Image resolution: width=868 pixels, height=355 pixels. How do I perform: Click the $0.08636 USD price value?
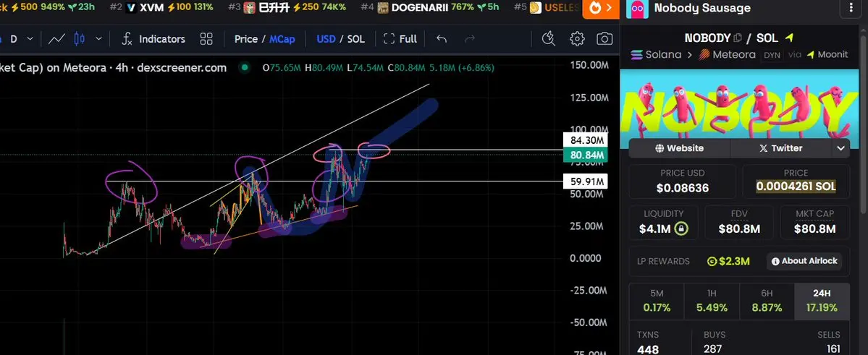683,188
